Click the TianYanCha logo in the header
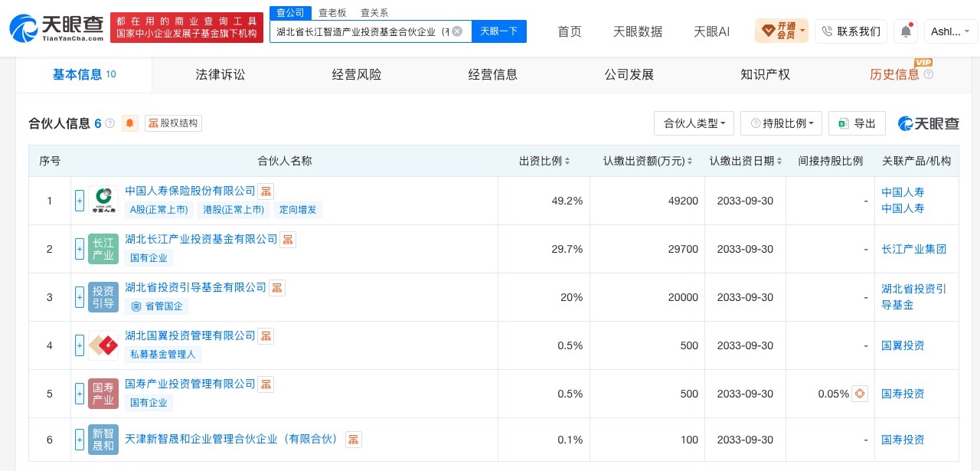Screen dimensions: 980x471 pyautogui.click(x=57, y=28)
